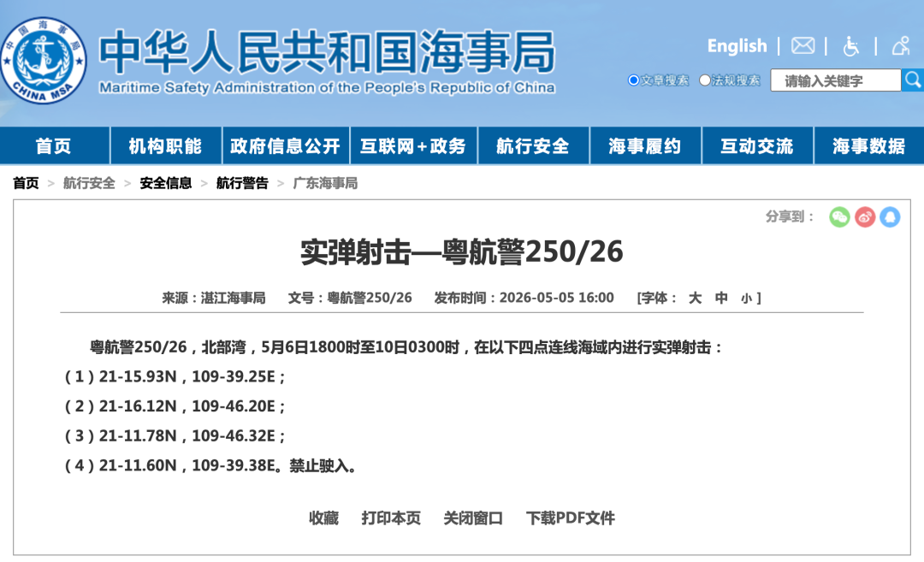Set font size to 小
This screenshot has width=924, height=562.
(x=747, y=299)
